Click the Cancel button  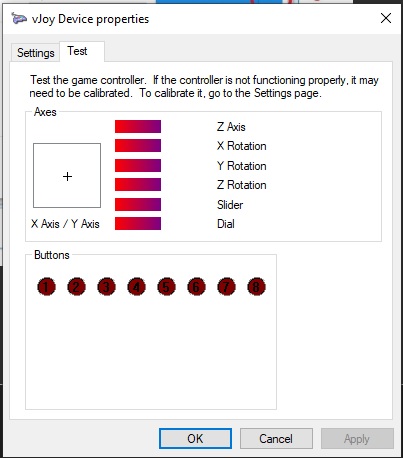click(276, 438)
